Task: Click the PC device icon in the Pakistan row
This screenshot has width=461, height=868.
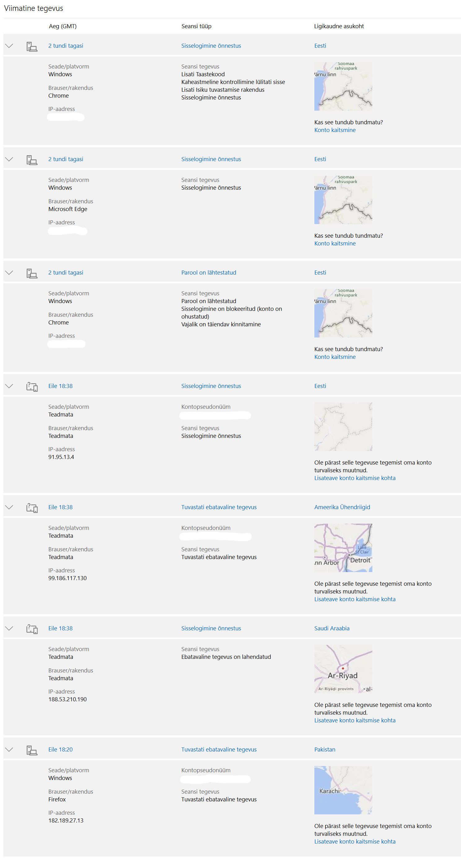Action: coord(32,750)
